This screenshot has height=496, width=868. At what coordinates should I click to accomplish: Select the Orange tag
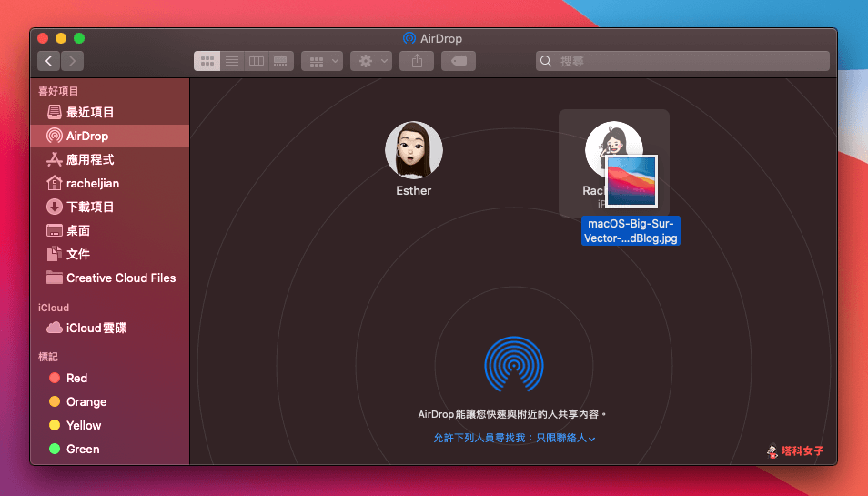[109, 402]
